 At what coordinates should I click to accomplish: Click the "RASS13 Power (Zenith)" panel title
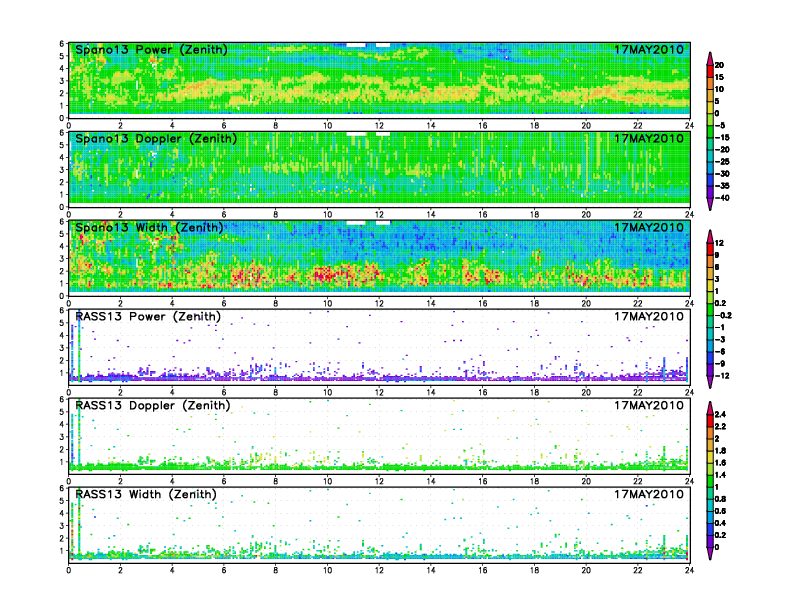pyautogui.click(x=148, y=317)
